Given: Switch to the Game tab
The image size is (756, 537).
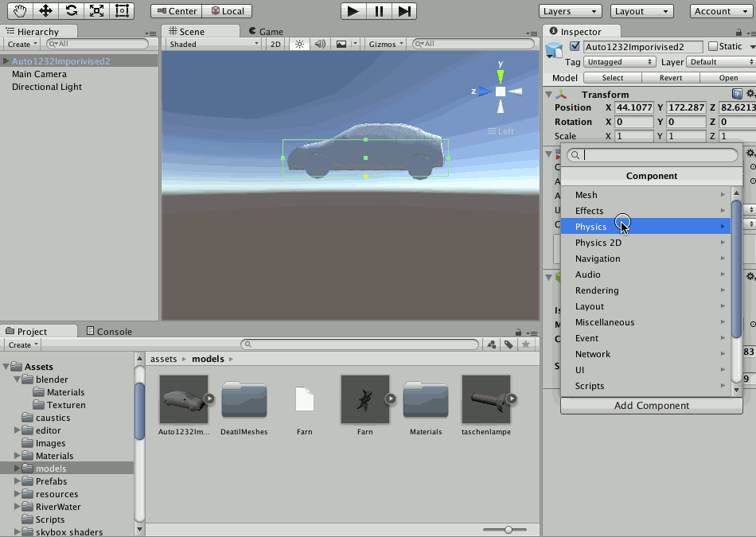Looking at the screenshot, I should coord(266,32).
